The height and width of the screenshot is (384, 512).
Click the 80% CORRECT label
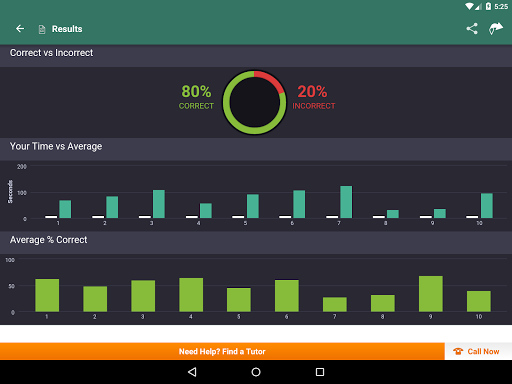click(x=196, y=97)
